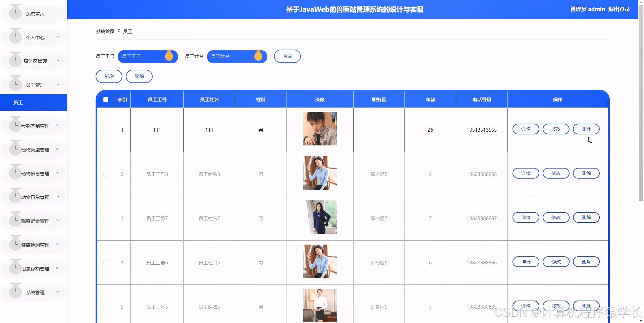Click the avatar photo of 员工姓名6
This screenshot has height=323, width=644.
[320, 261]
